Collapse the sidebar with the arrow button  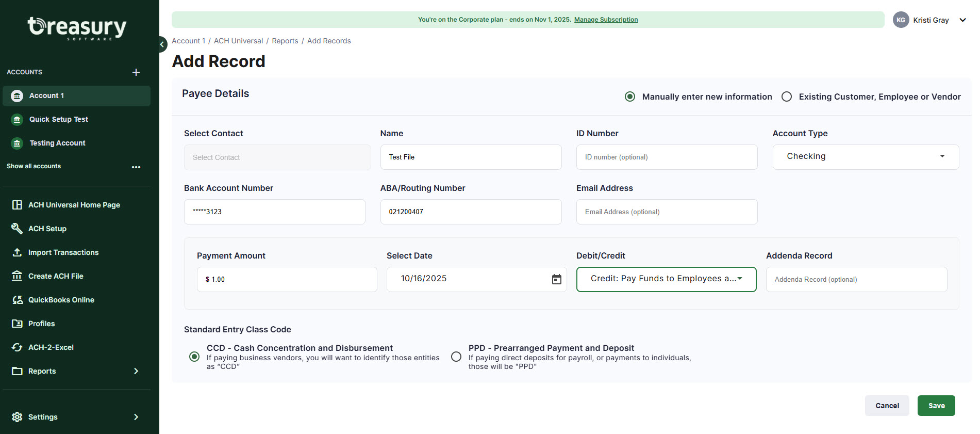tap(162, 44)
